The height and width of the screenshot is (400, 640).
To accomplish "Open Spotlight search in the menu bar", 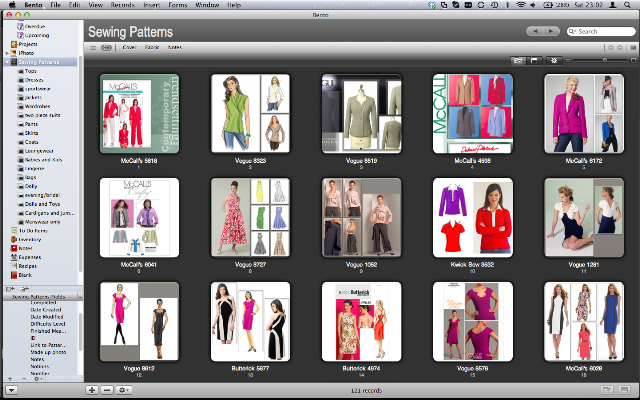I will coord(627,5).
